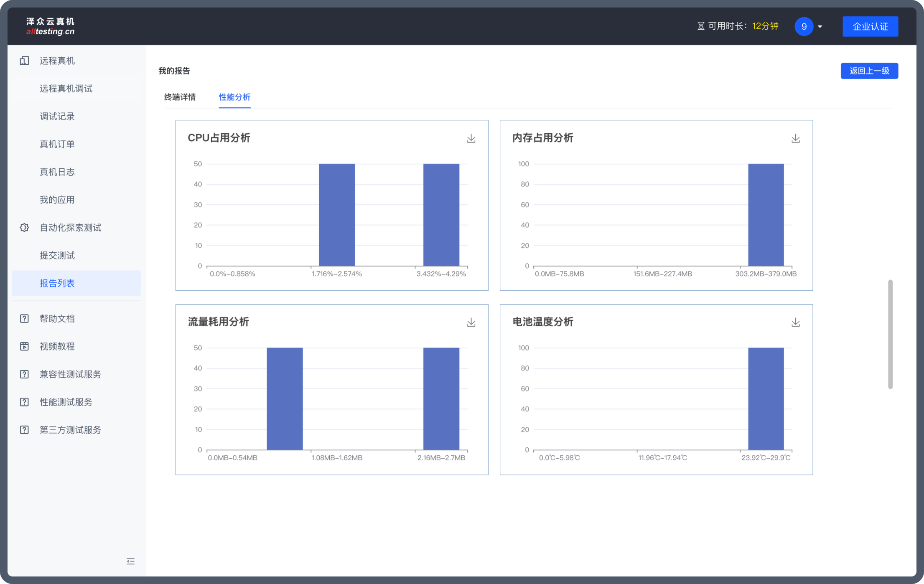Viewport: 924px width, 584px height.
Task: Open 远程真机调试 menu item
Action: click(66, 89)
